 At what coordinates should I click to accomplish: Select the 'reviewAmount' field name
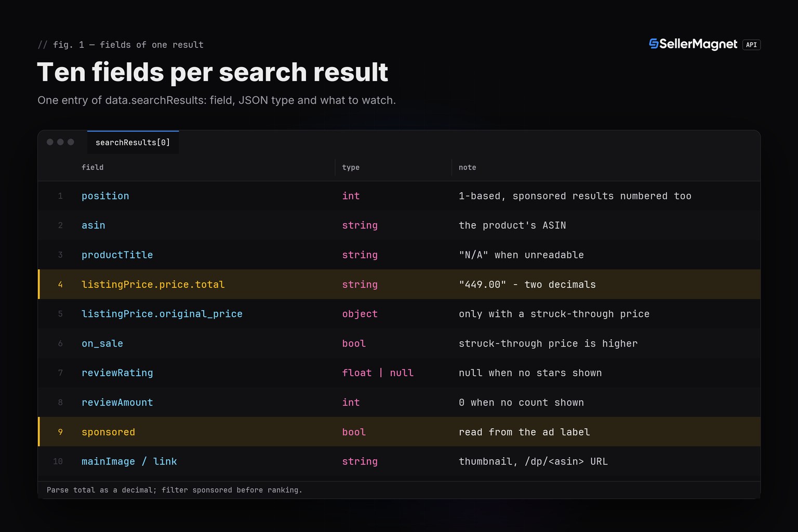(x=117, y=403)
